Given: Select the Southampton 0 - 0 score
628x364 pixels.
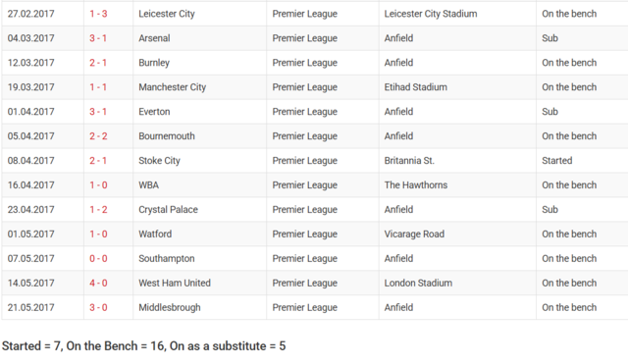Looking at the screenshot, I should [x=98, y=258].
